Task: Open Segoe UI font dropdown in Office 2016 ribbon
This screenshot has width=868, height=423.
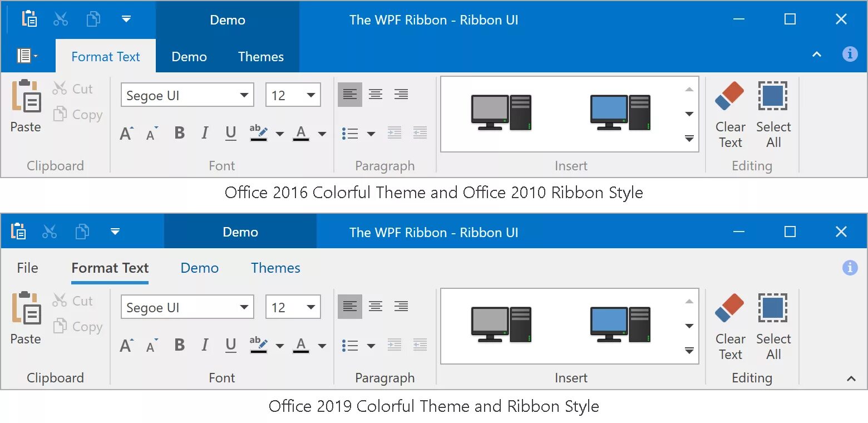Action: pos(244,95)
